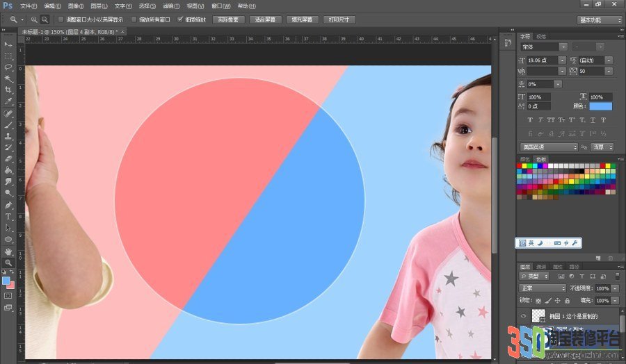Viewport: 626px width, 364px height.
Task: Select the Horizontal Type tool
Action: pyautogui.click(x=8, y=217)
